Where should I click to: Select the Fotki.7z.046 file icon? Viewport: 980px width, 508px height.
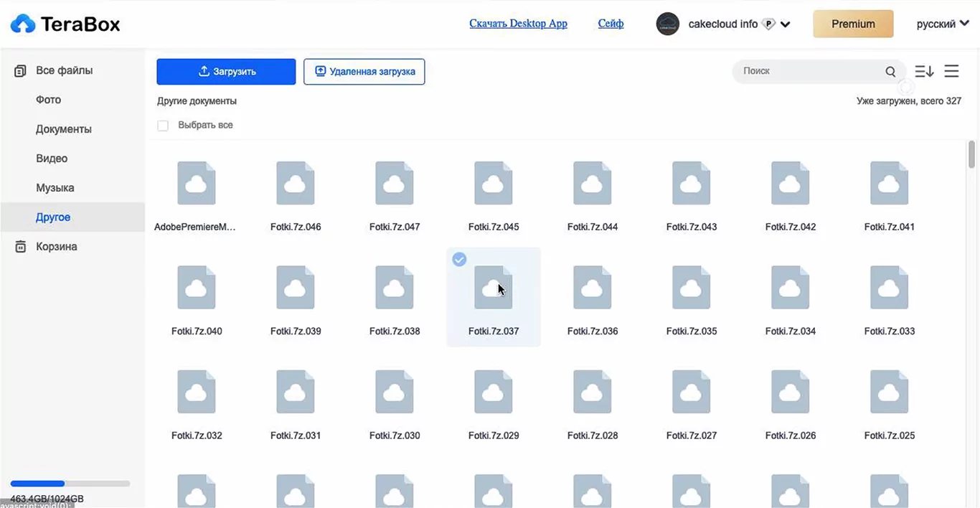[295, 183]
